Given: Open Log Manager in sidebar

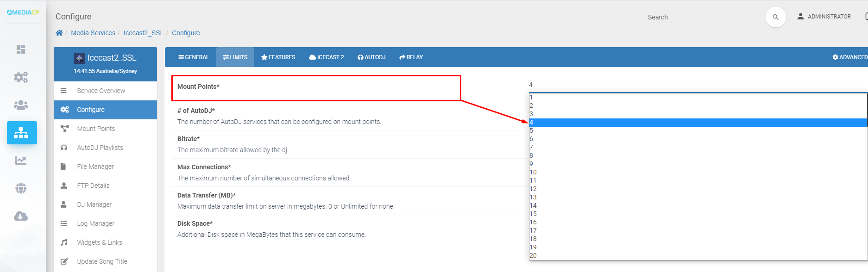Looking at the screenshot, I should pyautogui.click(x=106, y=223).
